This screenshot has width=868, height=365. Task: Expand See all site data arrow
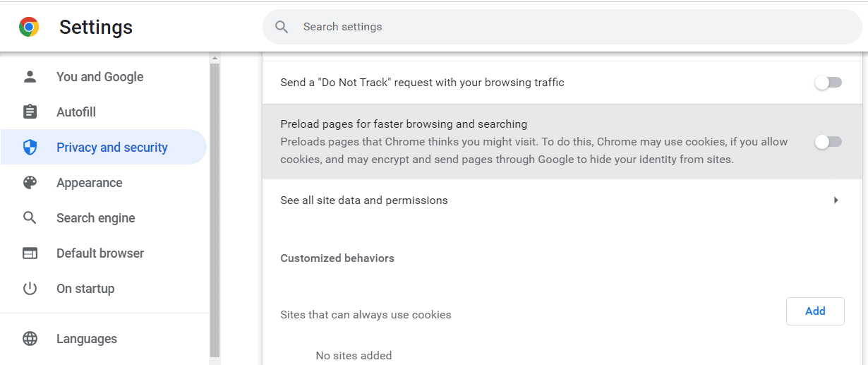coord(836,201)
